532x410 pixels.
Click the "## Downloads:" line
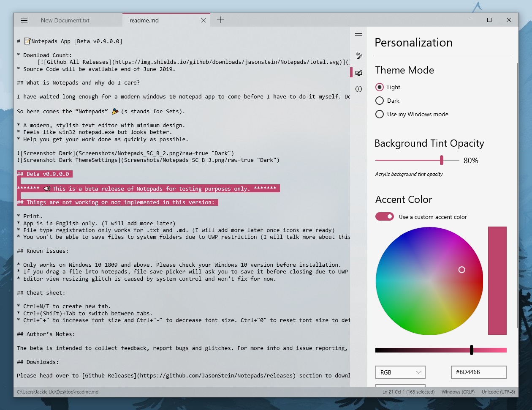tap(38, 362)
